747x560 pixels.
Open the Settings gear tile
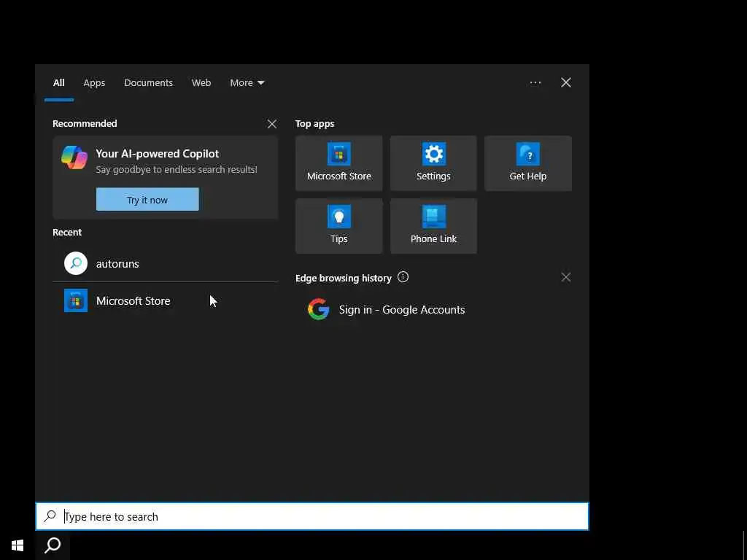point(433,163)
